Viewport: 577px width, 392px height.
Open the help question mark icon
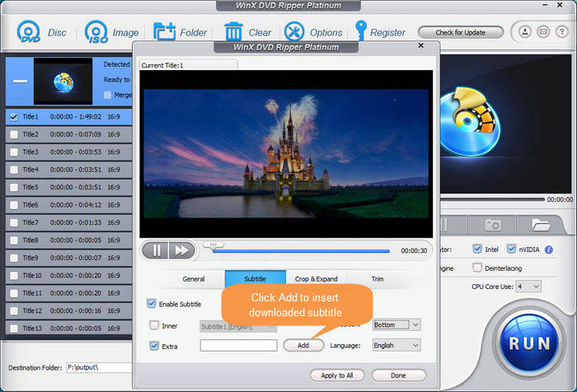[561, 32]
